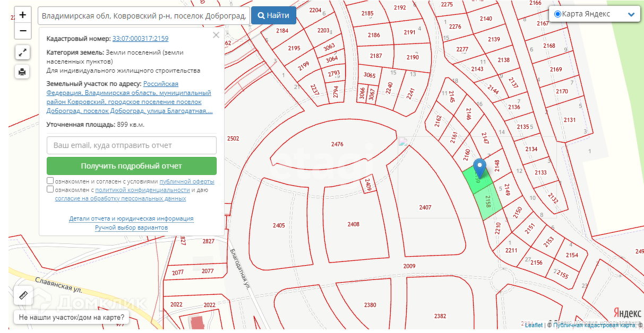
Task: Select the Карта Яндекс radio option
Action: 557,14
